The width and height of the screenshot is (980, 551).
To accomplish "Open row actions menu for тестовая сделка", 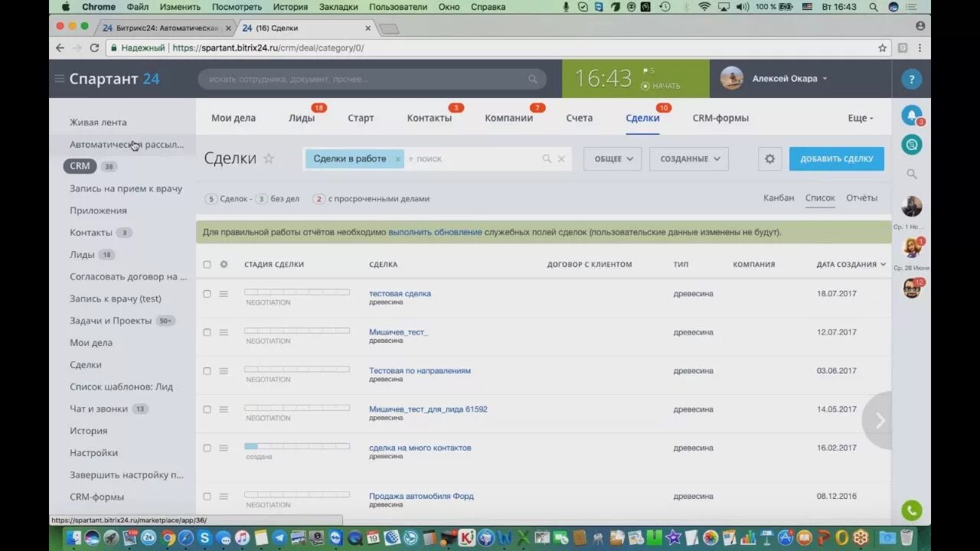I will tap(224, 294).
